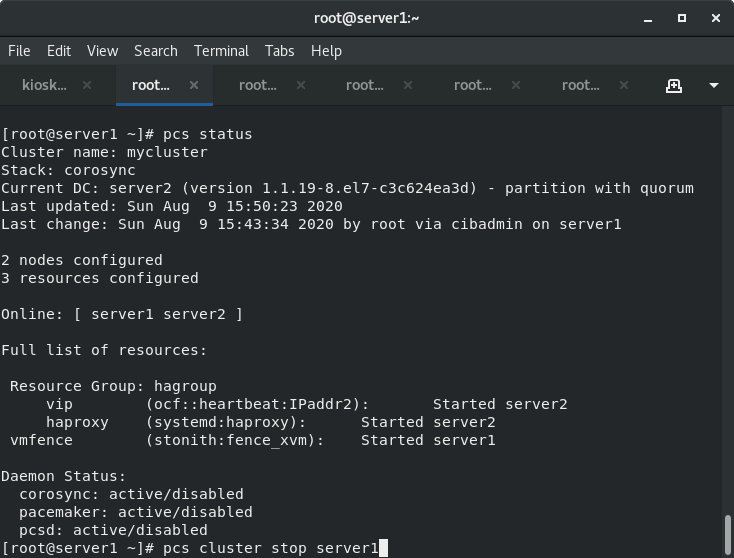Click the 'pcs cluster stop server1' prompt
This screenshot has width=734, height=558.
tap(271, 548)
